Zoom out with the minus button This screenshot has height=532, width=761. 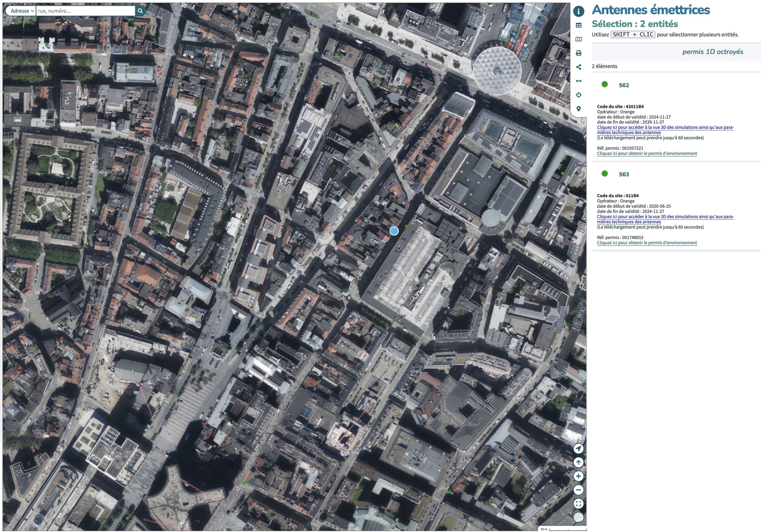coord(578,490)
